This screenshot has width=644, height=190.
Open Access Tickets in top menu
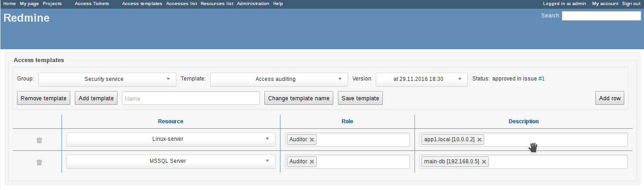[92, 4]
